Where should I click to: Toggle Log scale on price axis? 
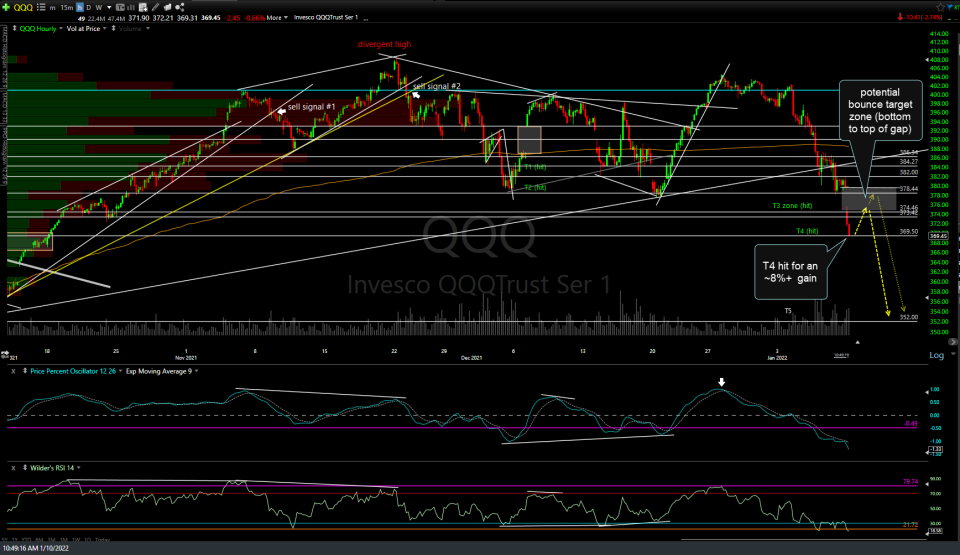(x=936, y=355)
